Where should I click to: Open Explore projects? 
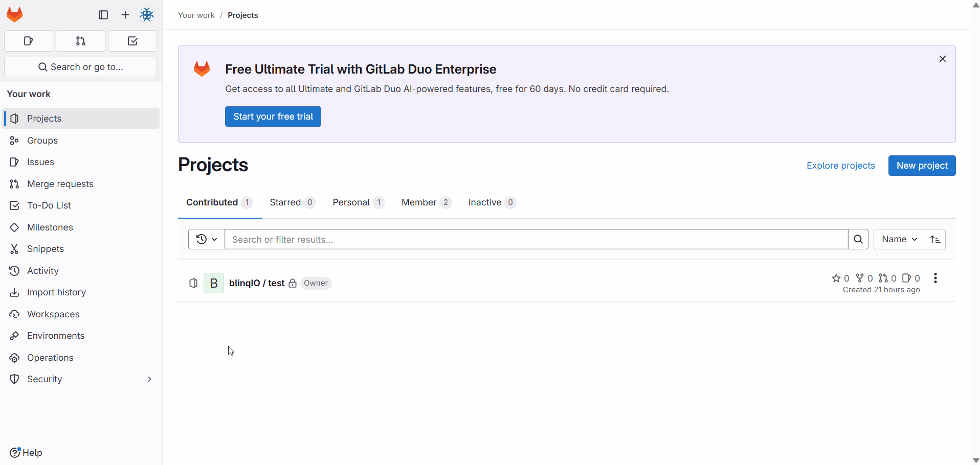tap(840, 165)
